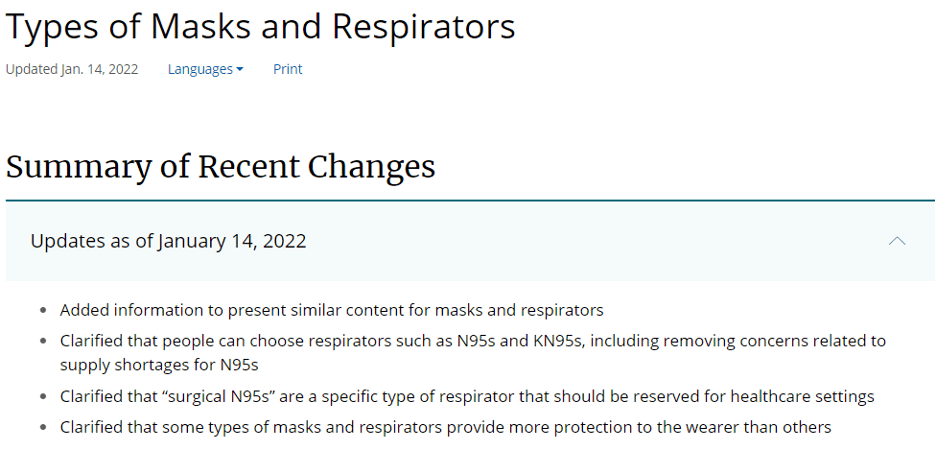Collapse the updates section using the chevron
Viewport: 936px width, 450px height.
pos(897,241)
